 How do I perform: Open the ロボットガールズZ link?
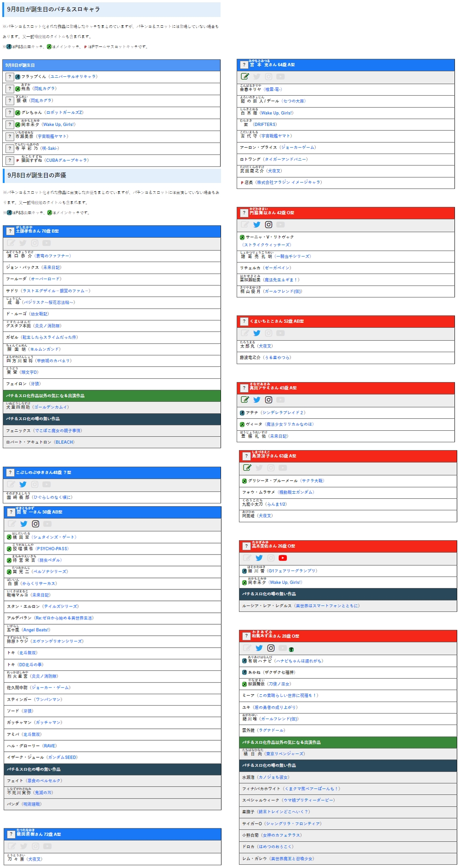[65, 113]
